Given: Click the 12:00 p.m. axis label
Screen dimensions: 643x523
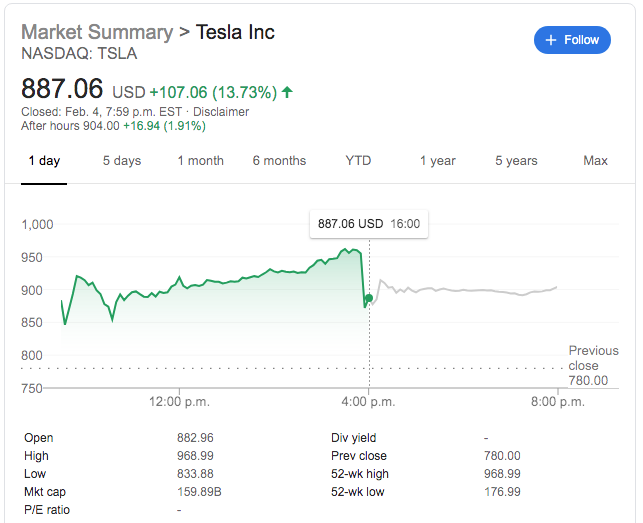Looking at the screenshot, I should point(179,402).
